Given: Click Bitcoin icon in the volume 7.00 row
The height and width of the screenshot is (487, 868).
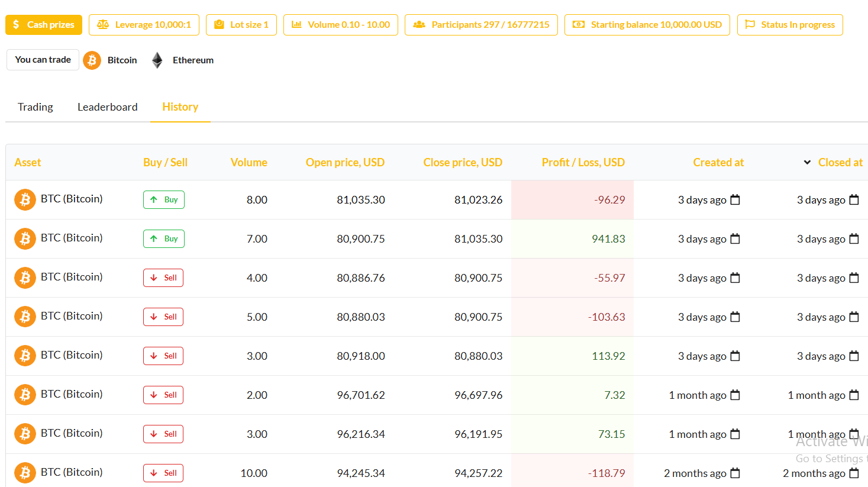Looking at the screenshot, I should 25,239.
